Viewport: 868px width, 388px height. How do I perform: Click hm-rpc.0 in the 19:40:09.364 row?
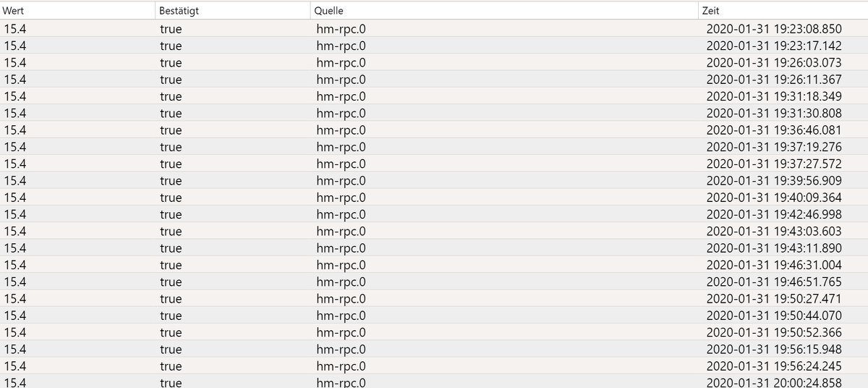(341, 198)
